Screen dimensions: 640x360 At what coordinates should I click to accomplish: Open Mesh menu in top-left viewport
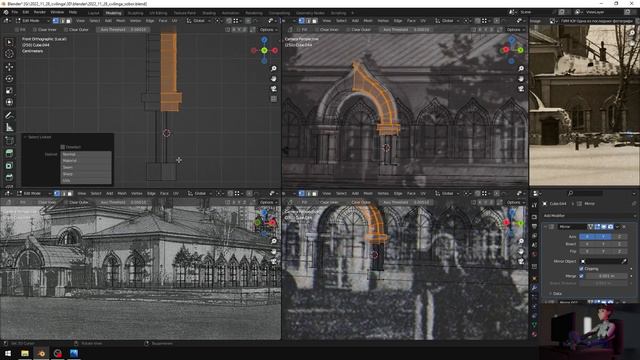121,20
